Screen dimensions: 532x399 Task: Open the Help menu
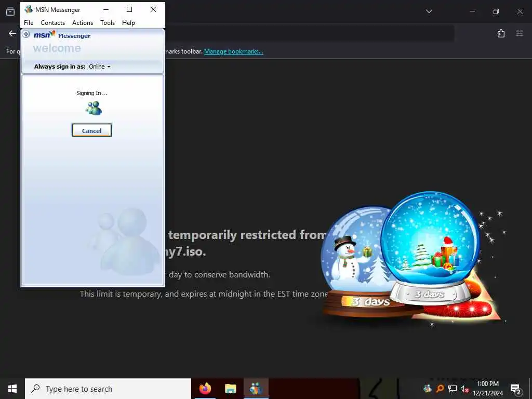[x=129, y=23]
